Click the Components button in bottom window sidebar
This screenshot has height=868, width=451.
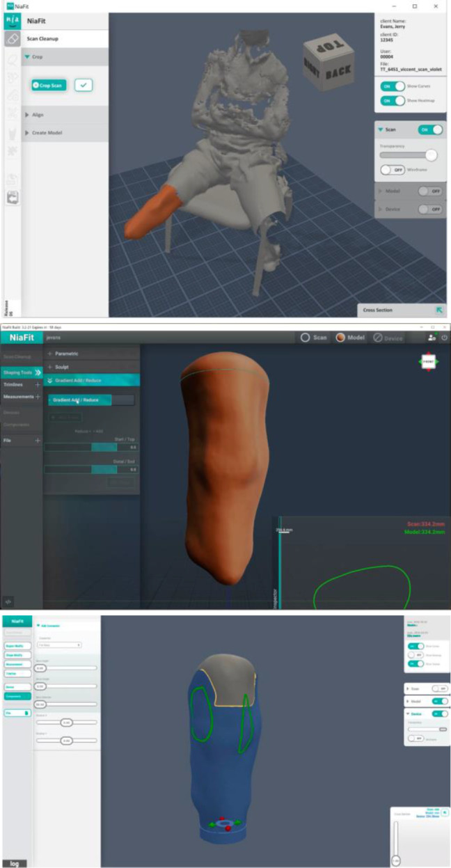17,695
